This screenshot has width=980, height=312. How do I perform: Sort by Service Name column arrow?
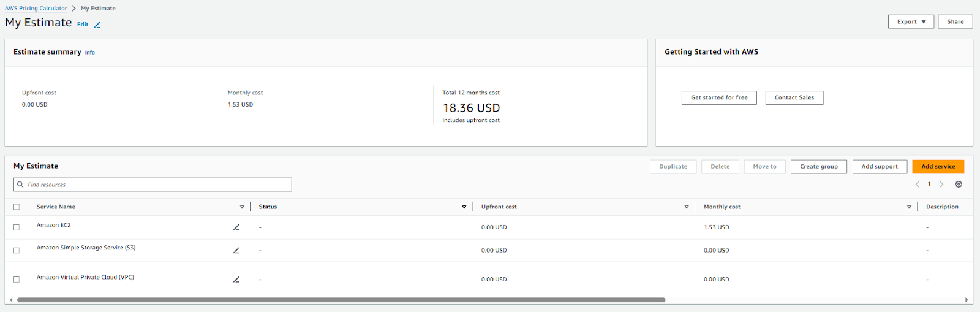pos(242,207)
